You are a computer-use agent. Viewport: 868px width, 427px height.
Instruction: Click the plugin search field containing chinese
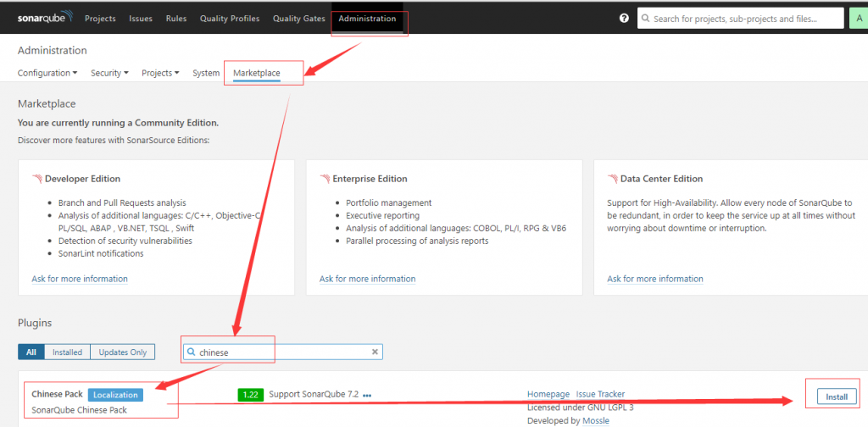[283, 352]
